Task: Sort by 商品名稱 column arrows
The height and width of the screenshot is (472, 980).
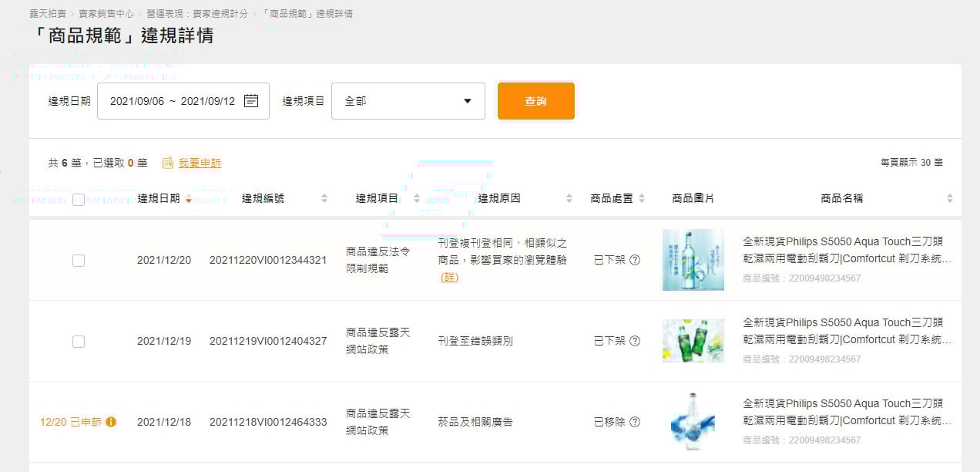Action: coord(950,199)
